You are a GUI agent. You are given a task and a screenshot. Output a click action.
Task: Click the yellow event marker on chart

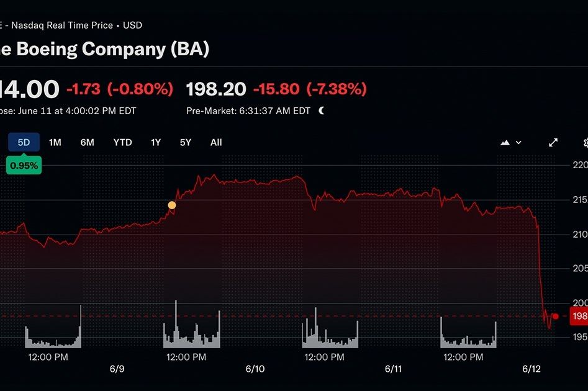point(172,205)
